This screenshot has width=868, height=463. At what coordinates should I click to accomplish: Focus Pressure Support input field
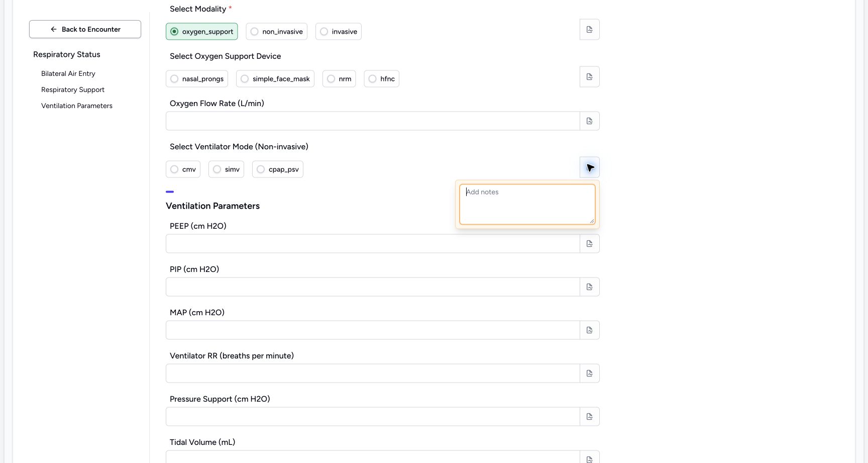click(x=373, y=417)
